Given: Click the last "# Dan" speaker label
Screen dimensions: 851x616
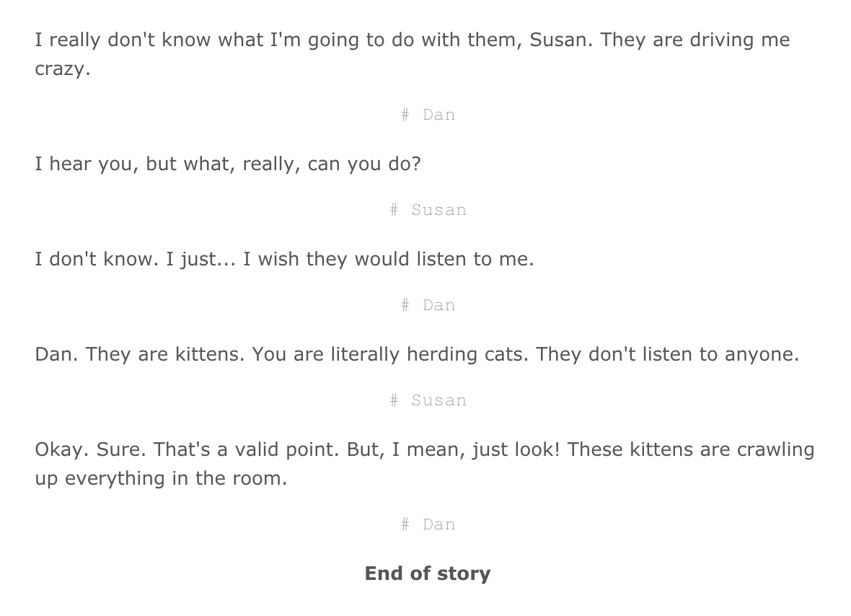Looking at the screenshot, I should [428, 524].
